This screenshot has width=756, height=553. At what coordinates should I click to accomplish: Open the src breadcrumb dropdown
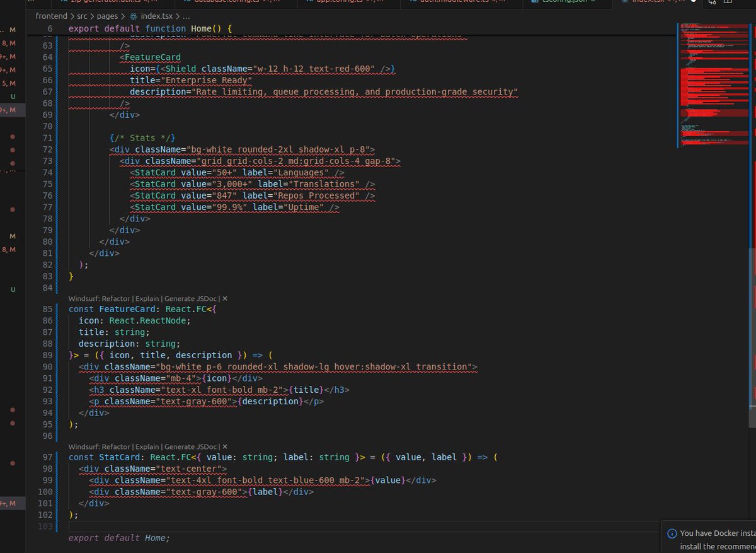click(81, 16)
